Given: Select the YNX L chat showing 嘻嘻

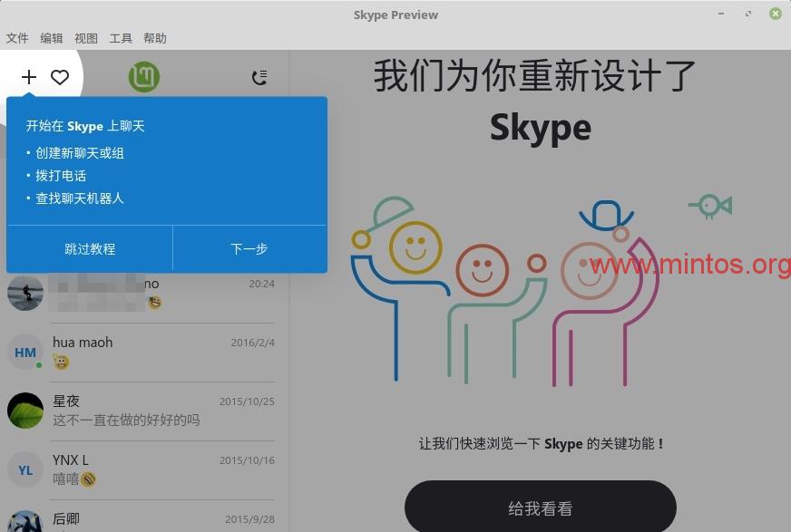Looking at the screenshot, I should 163,469.
